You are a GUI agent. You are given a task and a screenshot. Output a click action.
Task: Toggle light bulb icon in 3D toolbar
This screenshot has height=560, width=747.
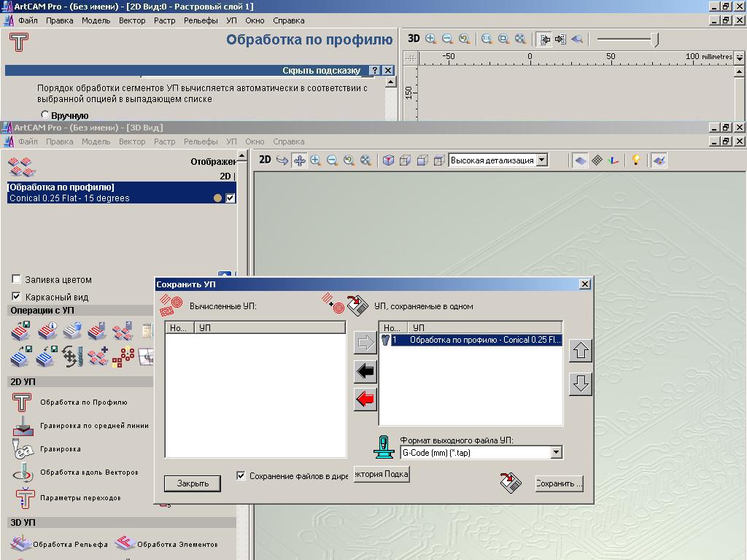[x=635, y=160]
